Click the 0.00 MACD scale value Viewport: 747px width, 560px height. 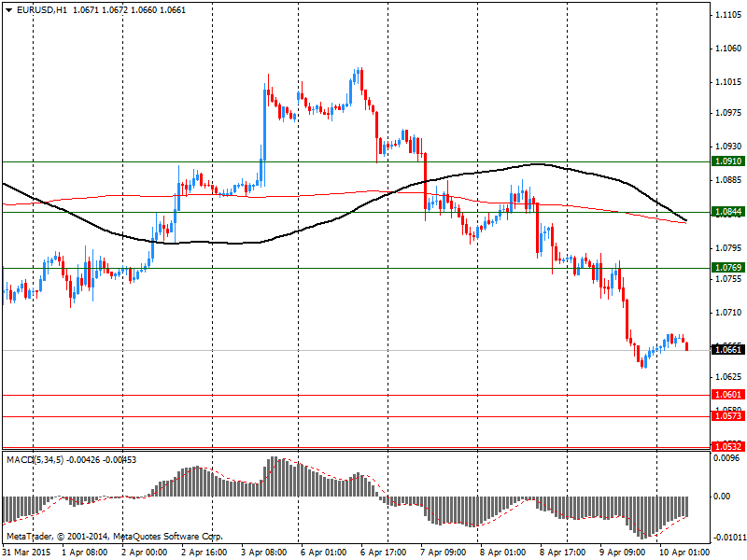coord(722,497)
